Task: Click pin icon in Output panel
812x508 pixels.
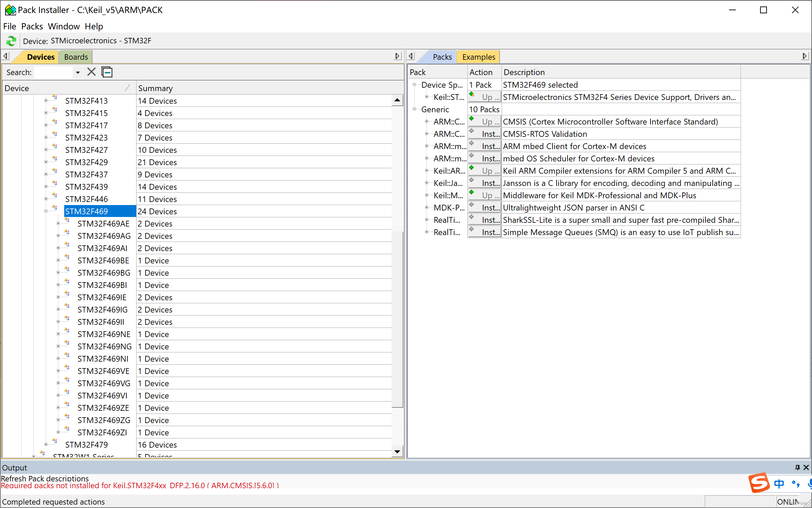Action: (797, 467)
